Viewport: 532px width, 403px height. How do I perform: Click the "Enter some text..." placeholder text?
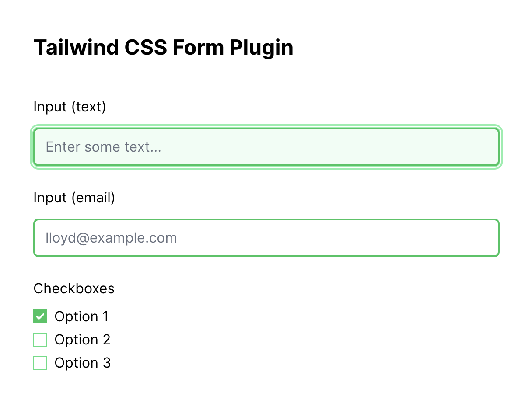pos(104,147)
